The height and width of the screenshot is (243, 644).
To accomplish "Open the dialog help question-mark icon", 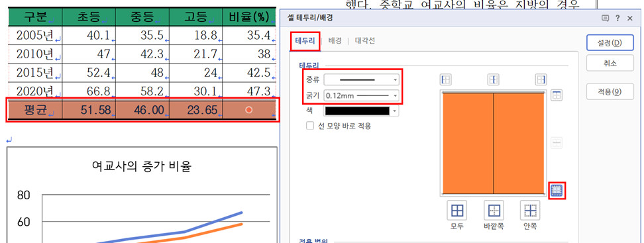I will pyautogui.click(x=617, y=18).
